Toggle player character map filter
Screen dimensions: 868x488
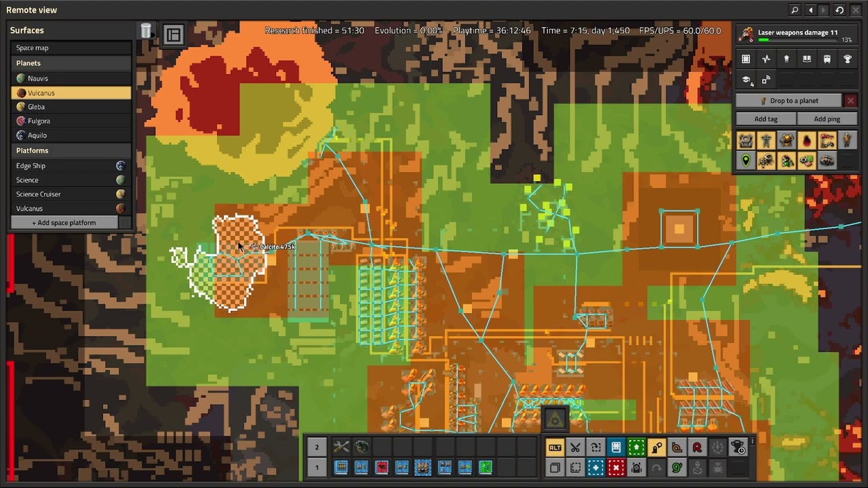click(847, 140)
